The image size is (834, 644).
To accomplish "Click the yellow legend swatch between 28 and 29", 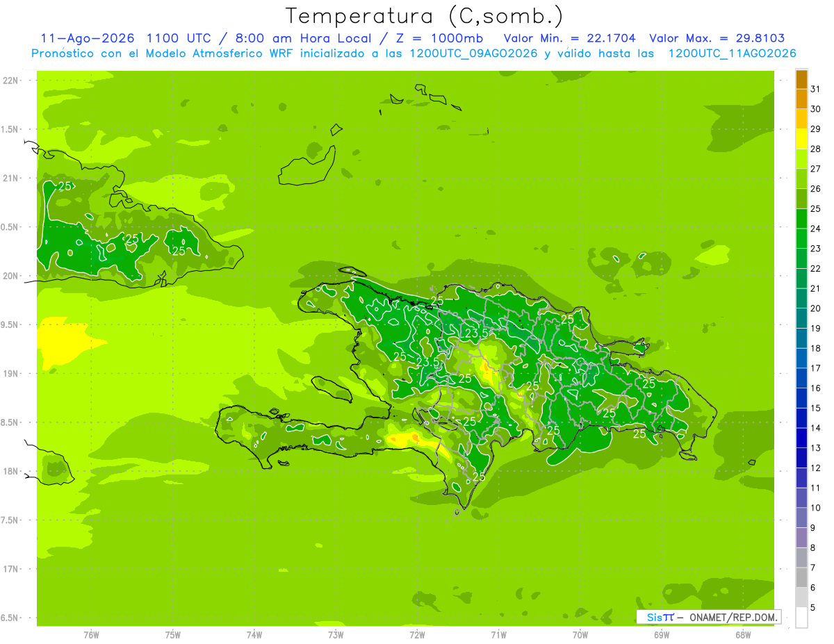I will coord(801,139).
